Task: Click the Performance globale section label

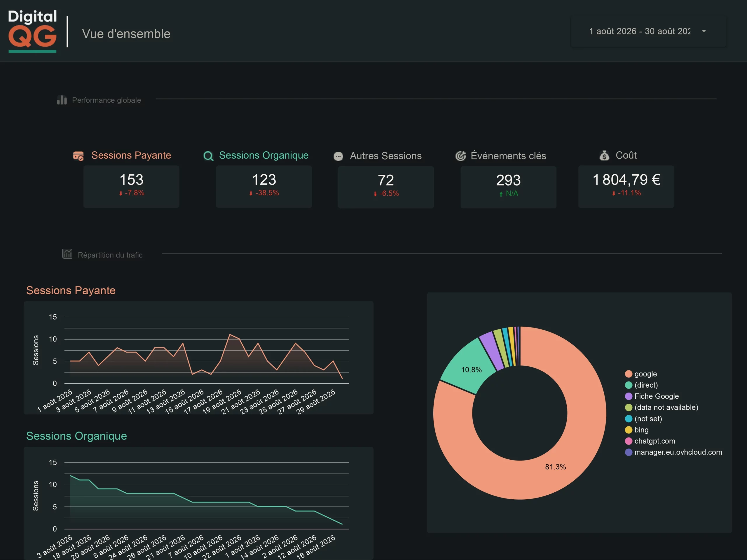Action: [x=107, y=100]
